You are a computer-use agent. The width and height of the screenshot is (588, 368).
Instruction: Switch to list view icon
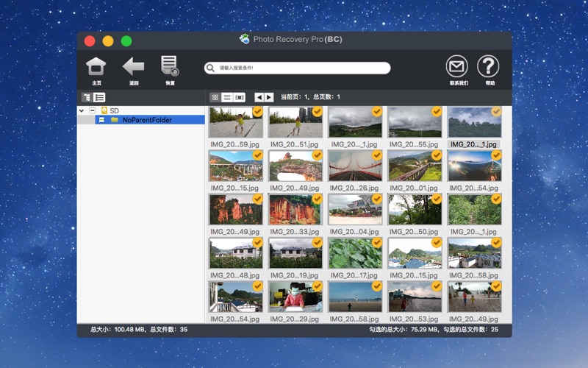227,97
